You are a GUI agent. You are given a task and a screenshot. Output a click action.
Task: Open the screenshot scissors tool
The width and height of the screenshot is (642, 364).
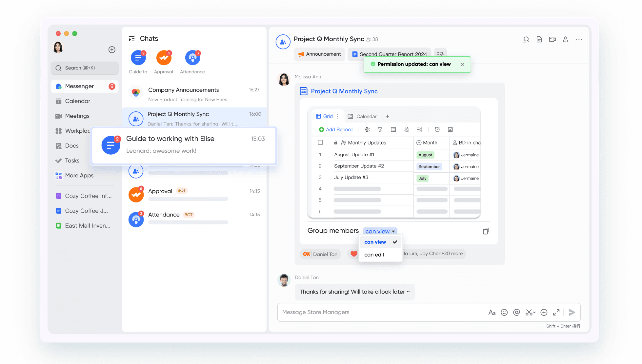pyautogui.click(x=530, y=312)
